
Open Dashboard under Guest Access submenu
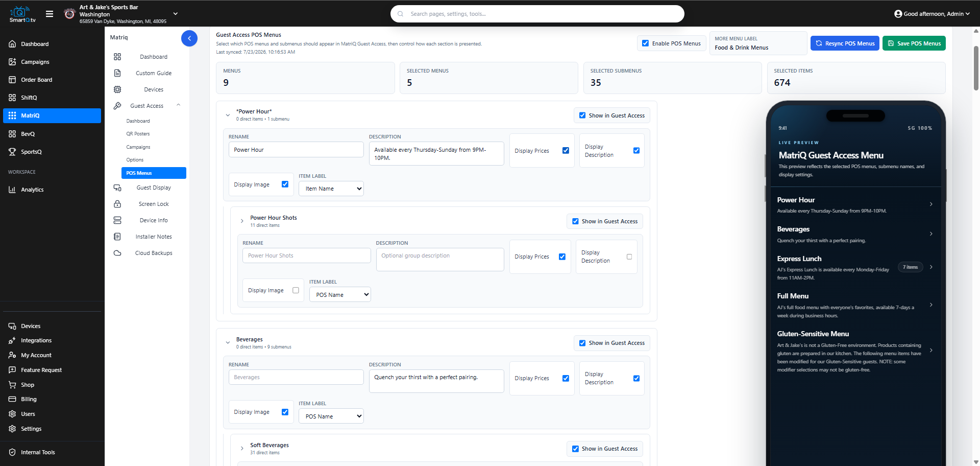point(138,121)
